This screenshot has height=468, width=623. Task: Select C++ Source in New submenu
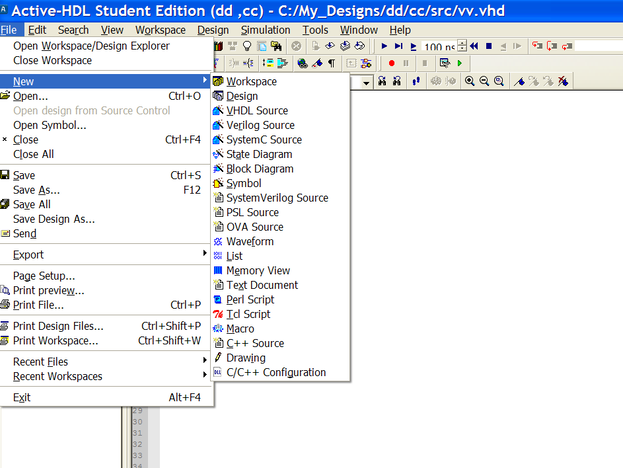click(x=281, y=343)
